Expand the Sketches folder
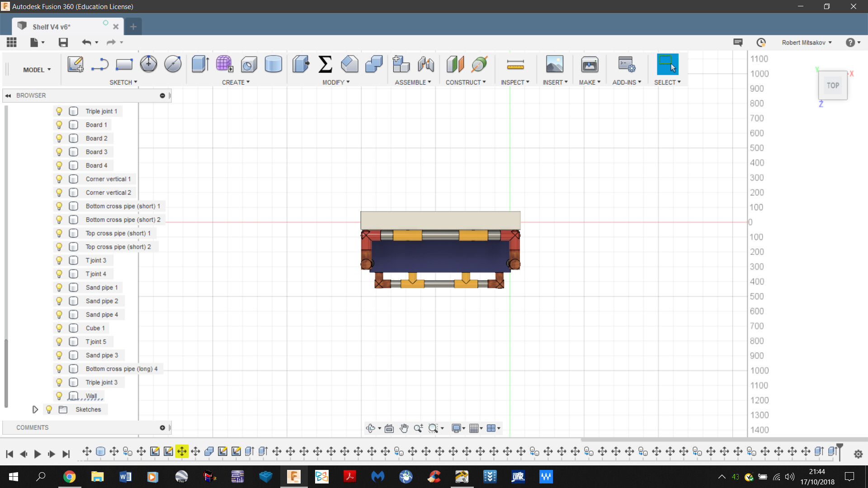The width and height of the screenshot is (868, 488). coord(35,409)
